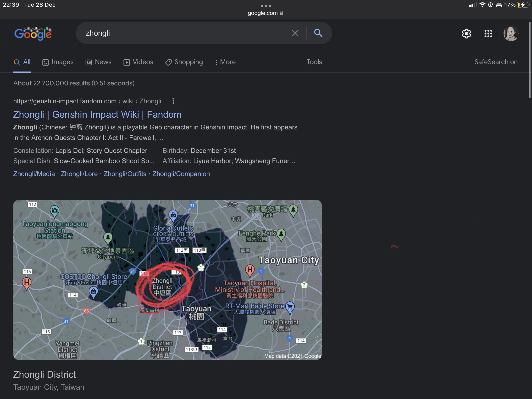This screenshot has height=399, width=532.
Task: Click the magnifying glass search button
Action: 318,33
